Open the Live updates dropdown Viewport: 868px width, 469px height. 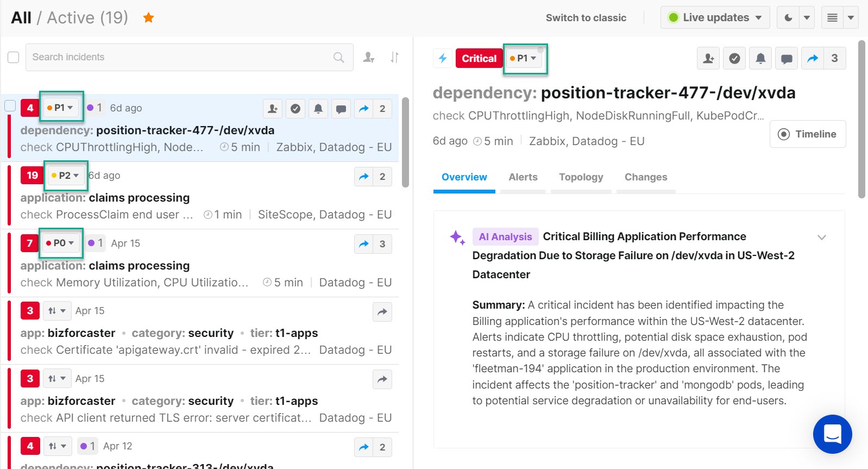coord(715,18)
